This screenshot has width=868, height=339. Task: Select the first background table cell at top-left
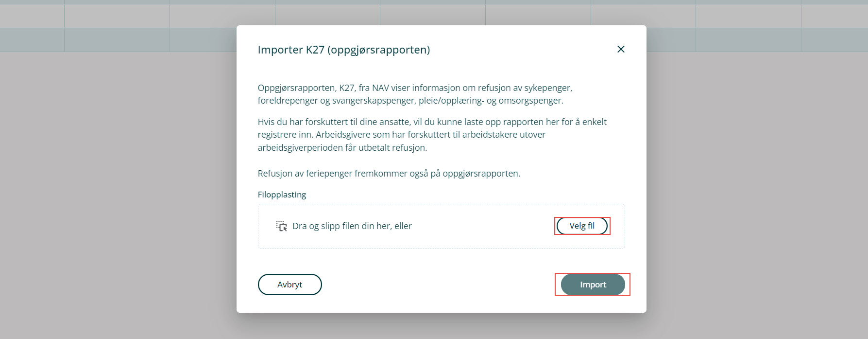click(32, 16)
